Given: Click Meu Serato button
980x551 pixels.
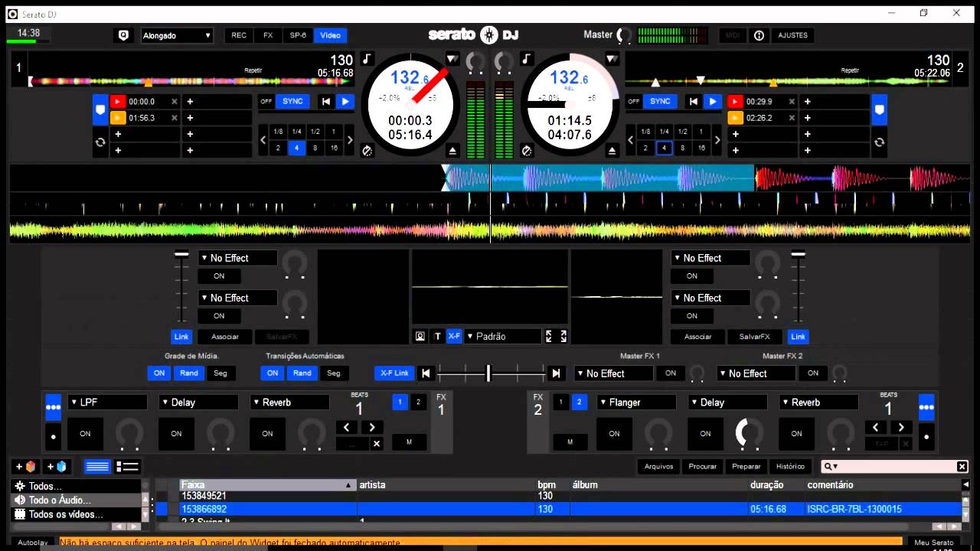Looking at the screenshot, I should point(933,543).
